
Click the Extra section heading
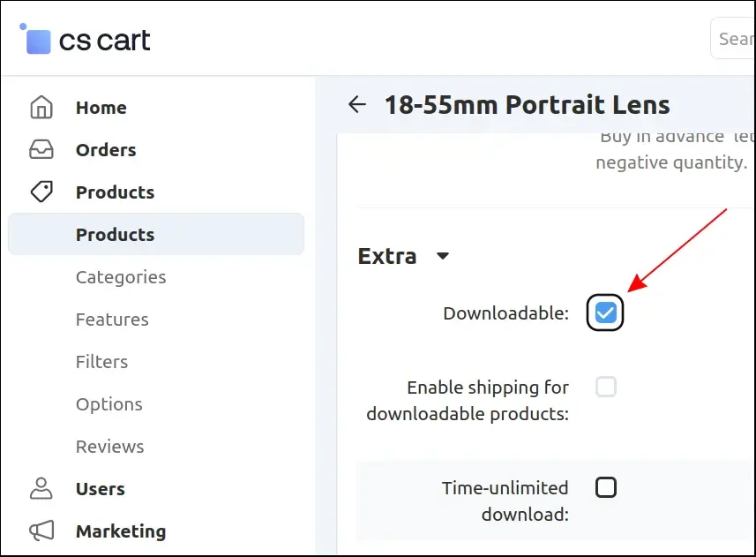point(387,256)
